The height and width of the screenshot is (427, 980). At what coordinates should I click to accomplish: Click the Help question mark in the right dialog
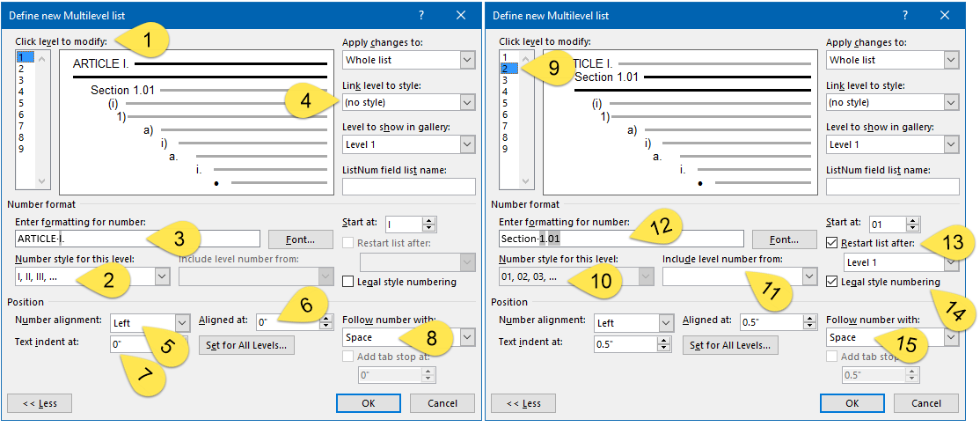pyautogui.click(x=905, y=16)
